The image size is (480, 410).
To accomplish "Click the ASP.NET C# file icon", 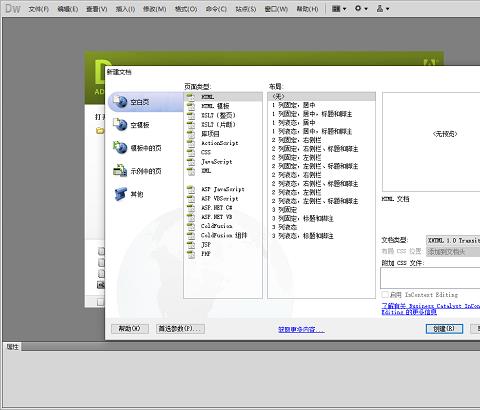I will (x=191, y=208).
